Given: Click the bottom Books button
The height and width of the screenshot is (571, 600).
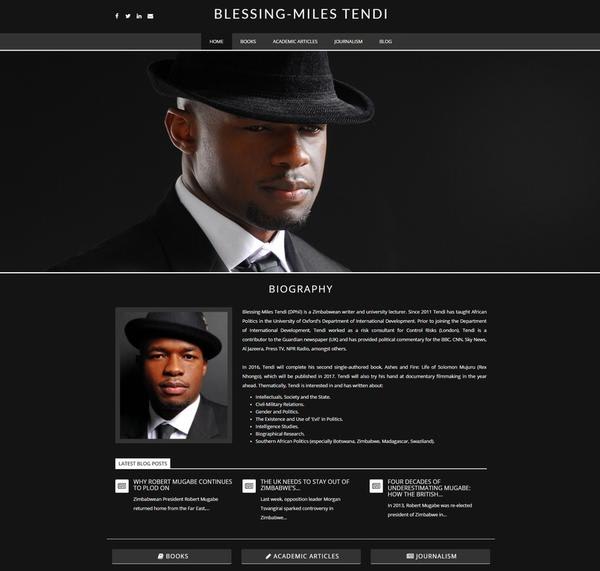Looking at the screenshot, I should tap(172, 556).
